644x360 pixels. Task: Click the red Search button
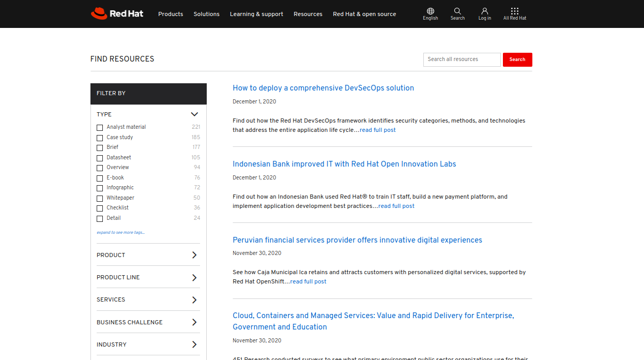click(517, 59)
